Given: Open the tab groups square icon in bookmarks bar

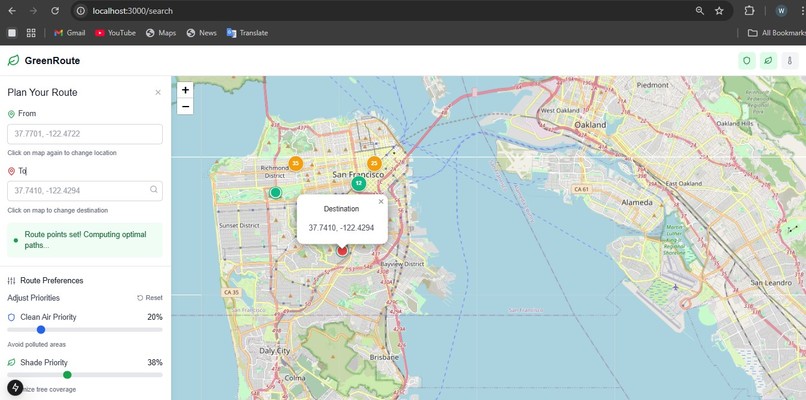Looking at the screenshot, I should [x=12, y=33].
